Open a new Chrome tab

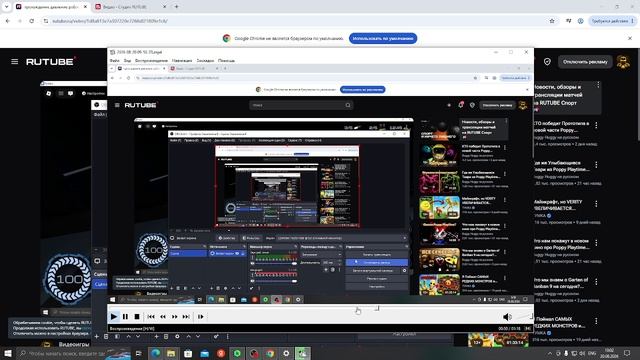pyautogui.click(x=176, y=7)
